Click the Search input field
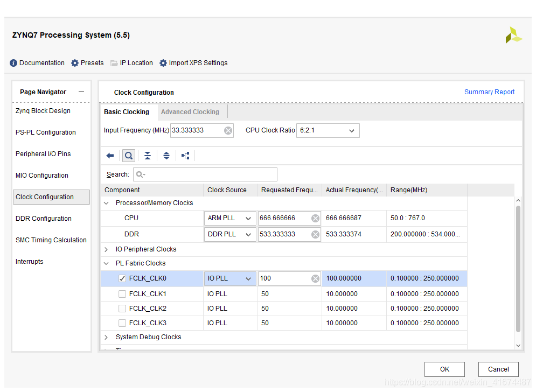The image size is (536, 392). [x=205, y=175]
